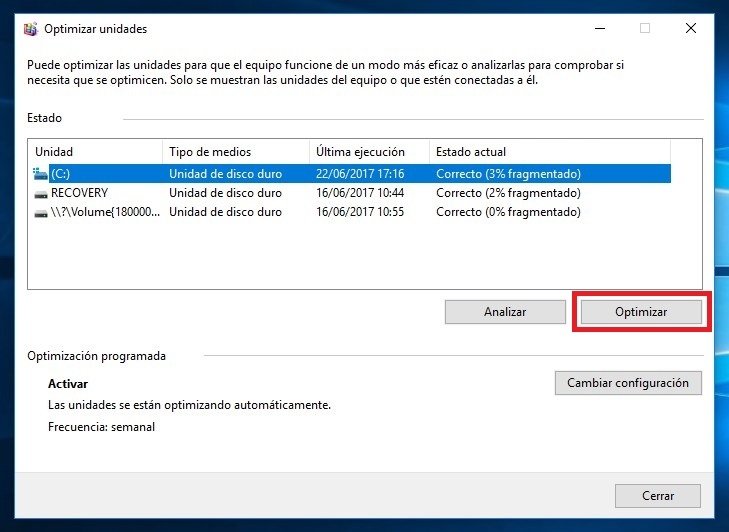Click the Optimizar unidades title bar app icon
This screenshot has width=729, height=532.
point(31,29)
